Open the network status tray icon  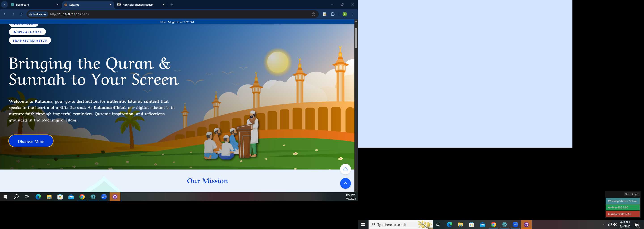coord(610,225)
